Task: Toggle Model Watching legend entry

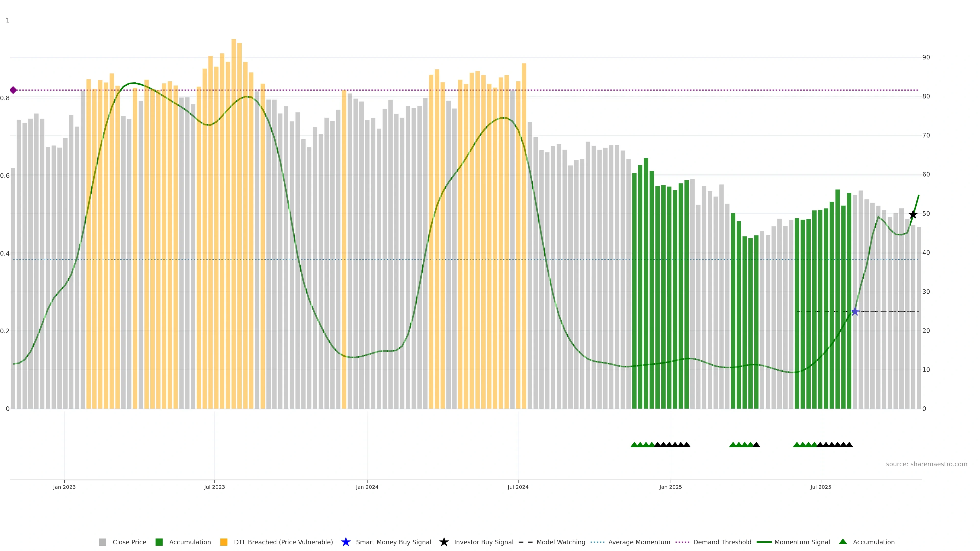Action: point(561,542)
